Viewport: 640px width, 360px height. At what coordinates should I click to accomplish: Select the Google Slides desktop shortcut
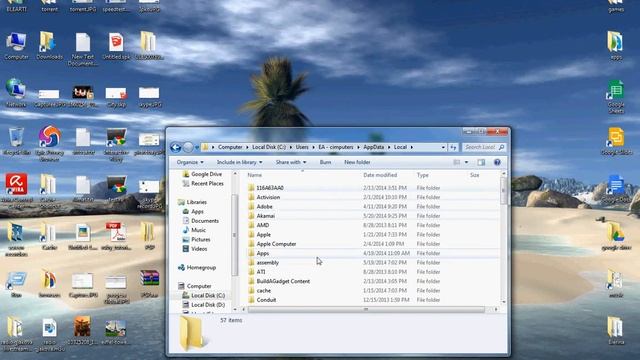tap(616, 141)
